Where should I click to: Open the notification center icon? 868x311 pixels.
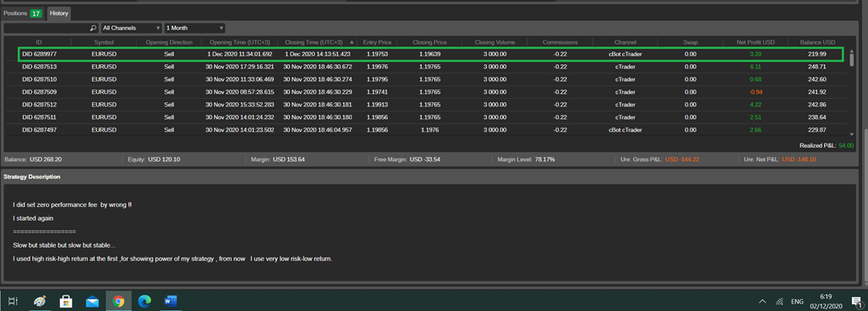[x=856, y=302]
